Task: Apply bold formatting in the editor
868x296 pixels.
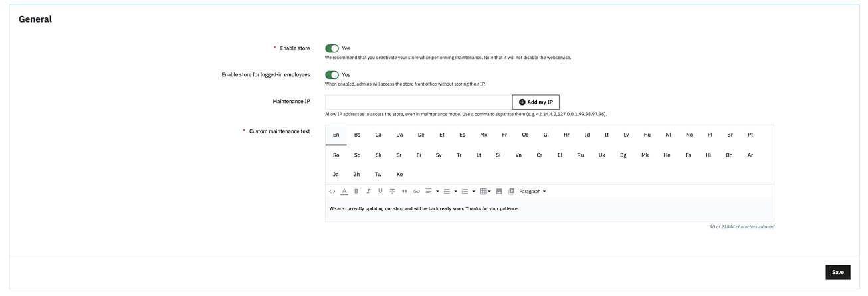Action: [356, 192]
